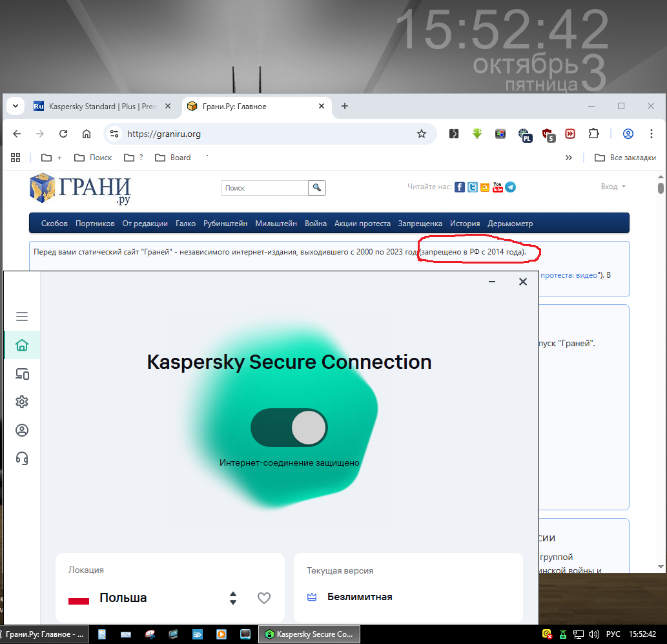
Task: Switch input language РУС in tray
Action: pos(613,634)
